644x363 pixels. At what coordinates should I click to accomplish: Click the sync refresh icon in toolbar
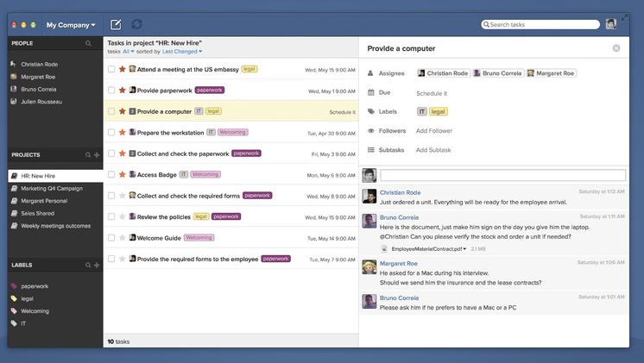pos(137,24)
